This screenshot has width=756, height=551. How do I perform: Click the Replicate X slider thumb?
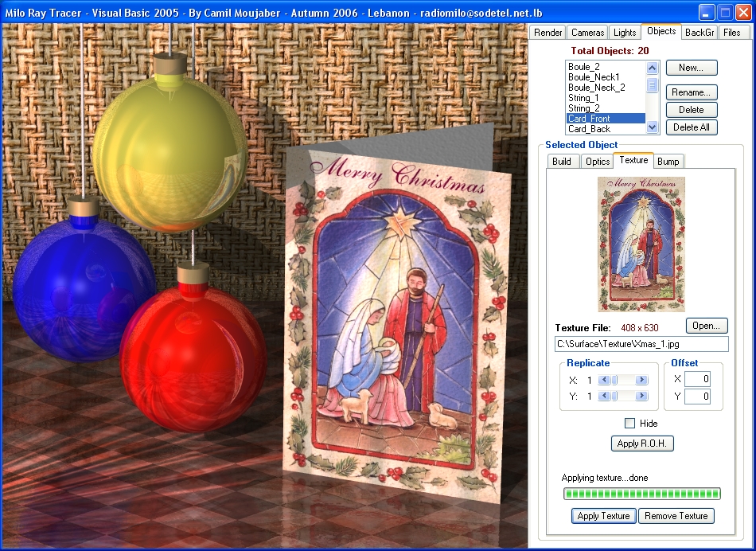[614, 380]
